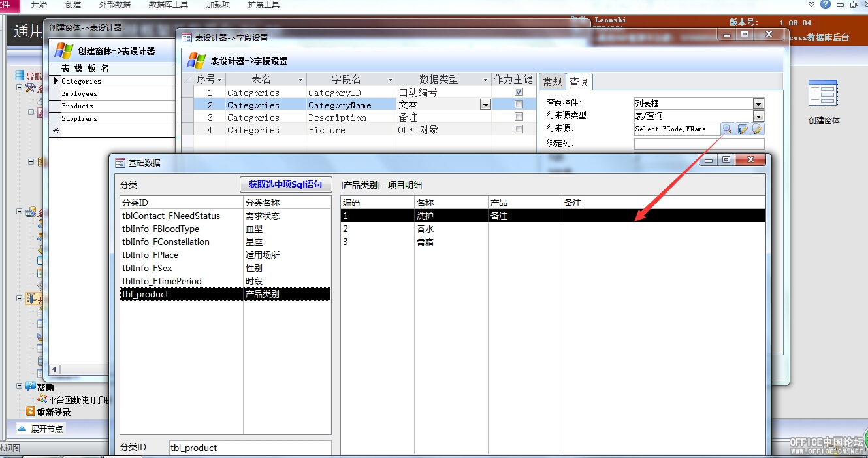
Task: Open the 表名 column filter arrow
Action: 301,80
